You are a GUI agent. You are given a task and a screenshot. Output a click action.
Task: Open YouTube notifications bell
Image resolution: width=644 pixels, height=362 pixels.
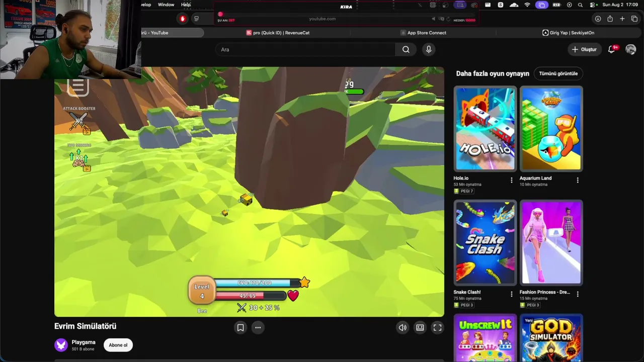pos(612,49)
